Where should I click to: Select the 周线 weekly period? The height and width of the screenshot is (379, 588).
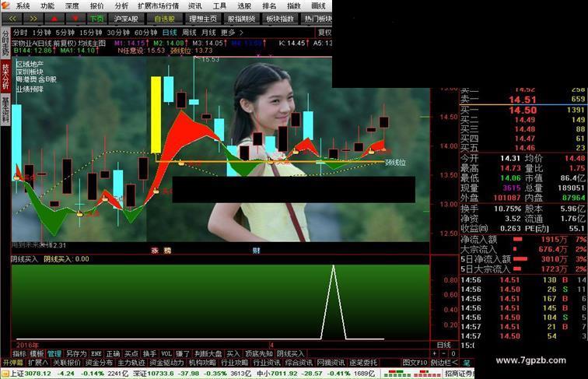pyautogui.click(x=189, y=33)
